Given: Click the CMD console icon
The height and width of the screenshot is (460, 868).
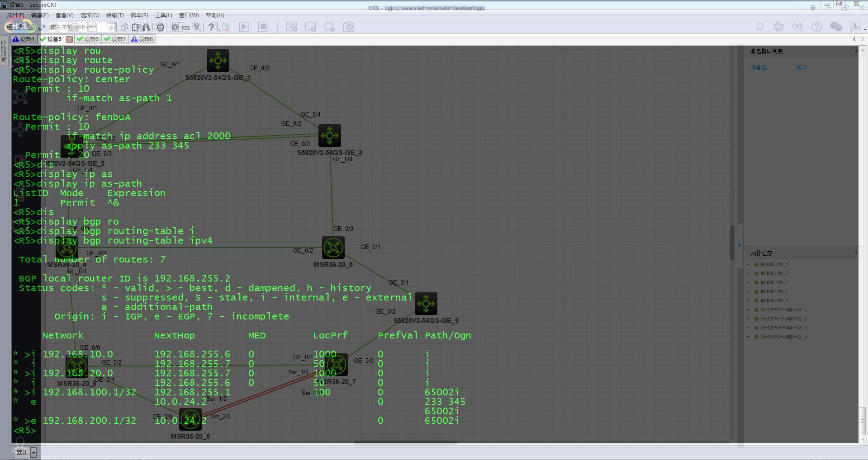Looking at the screenshot, I should pyautogui.click(x=797, y=27).
